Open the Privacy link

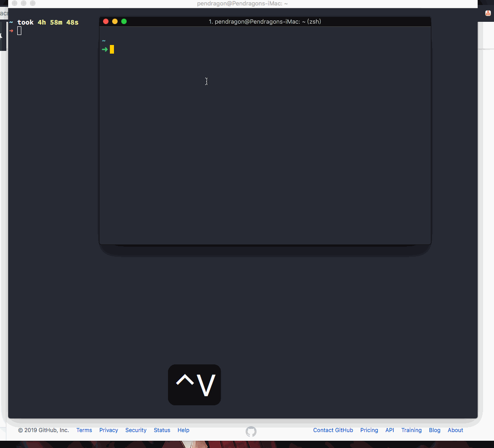(109, 430)
